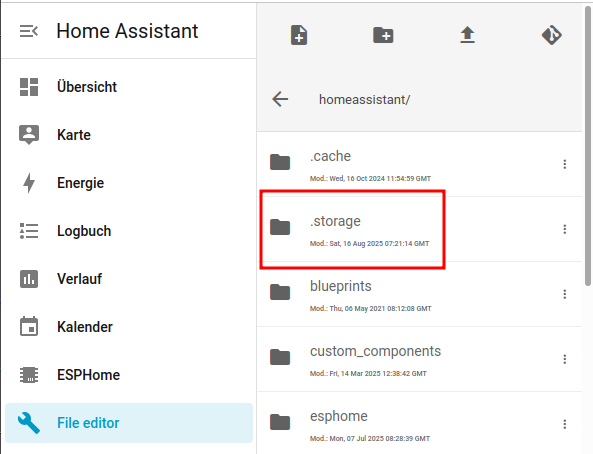Screen dimensions: 593x454
Task: Click the file browser vertical scrollbar
Action: tap(588, 146)
